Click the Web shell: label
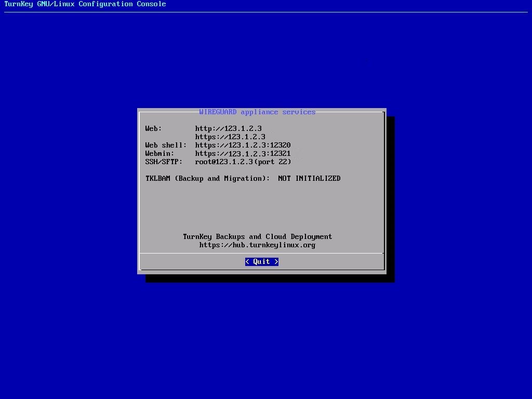The height and width of the screenshot is (399, 532). [x=166, y=145]
